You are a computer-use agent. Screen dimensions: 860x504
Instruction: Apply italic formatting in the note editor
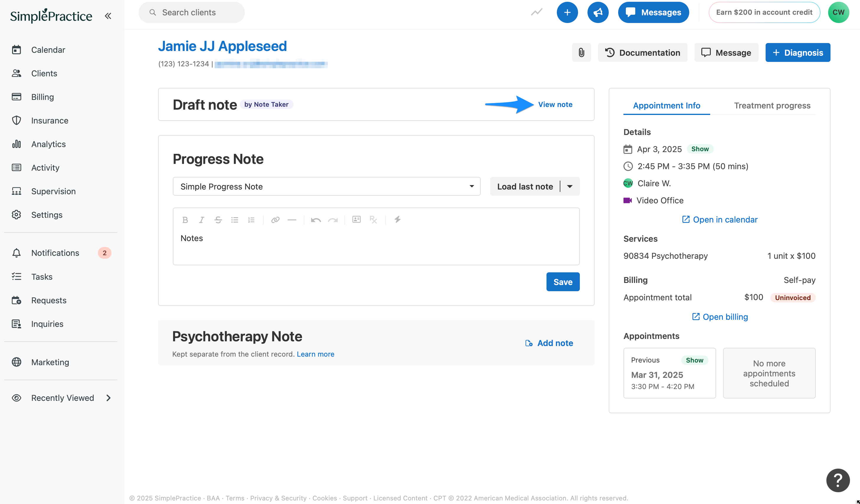(201, 220)
